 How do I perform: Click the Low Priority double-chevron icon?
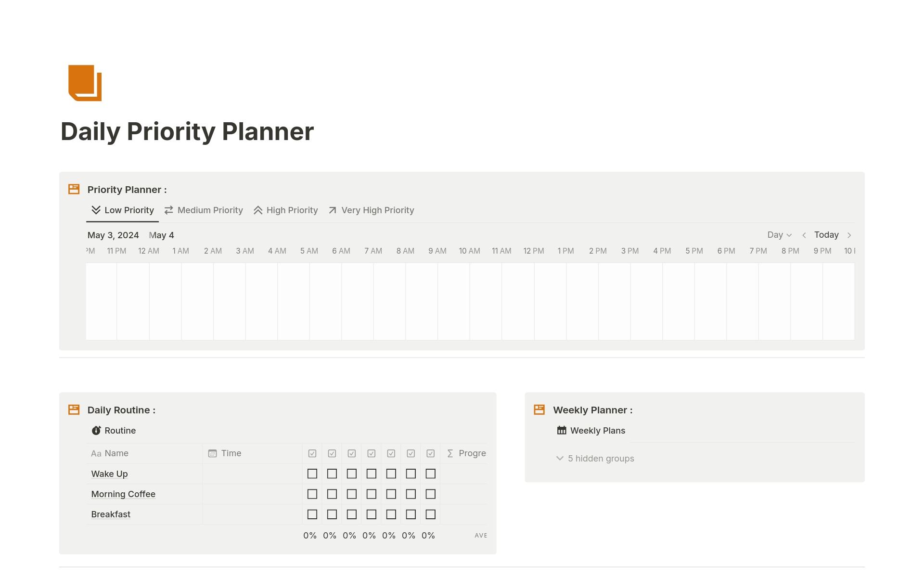point(96,210)
